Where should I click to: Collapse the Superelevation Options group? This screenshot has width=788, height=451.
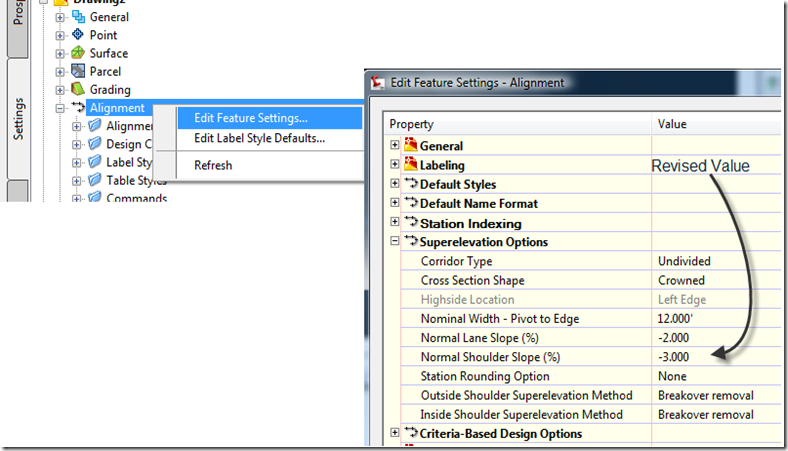point(395,241)
